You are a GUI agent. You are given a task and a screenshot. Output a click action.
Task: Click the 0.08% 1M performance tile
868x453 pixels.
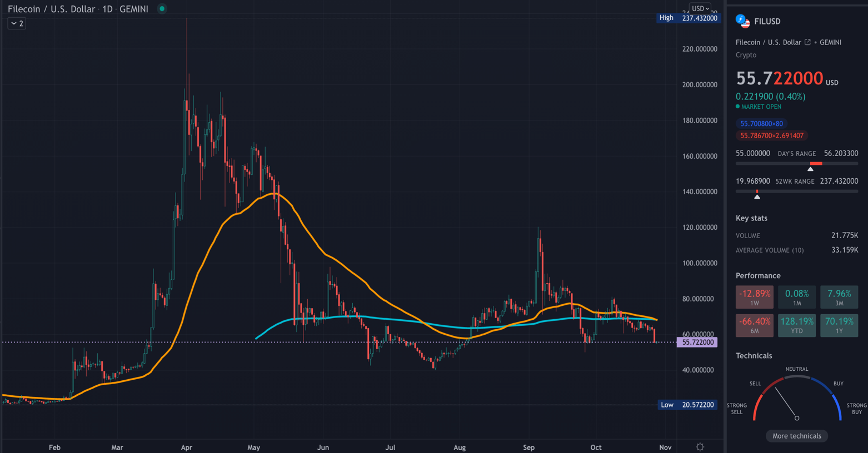796,297
